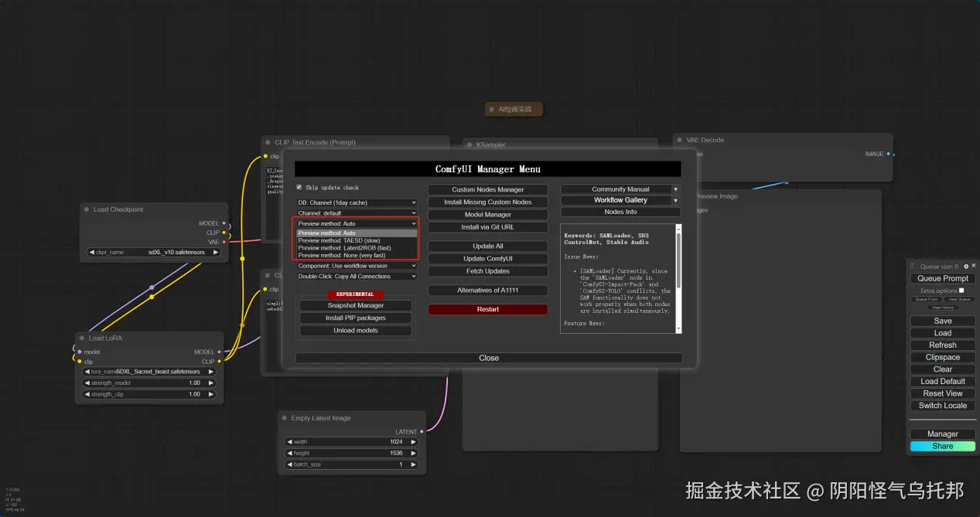Toggle Extra options checkbox
Image resolution: width=980 pixels, height=517 pixels.
click(x=961, y=291)
